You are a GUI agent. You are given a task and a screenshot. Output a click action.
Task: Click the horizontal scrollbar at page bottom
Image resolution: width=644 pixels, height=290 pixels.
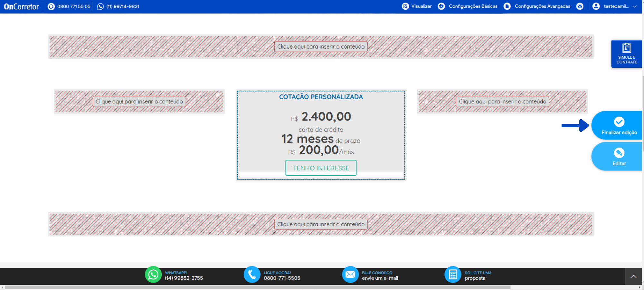coord(258,287)
